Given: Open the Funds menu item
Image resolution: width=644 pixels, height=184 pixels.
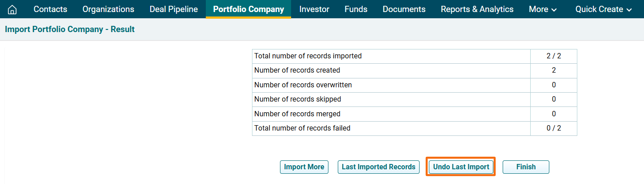Looking at the screenshot, I should [x=356, y=9].
